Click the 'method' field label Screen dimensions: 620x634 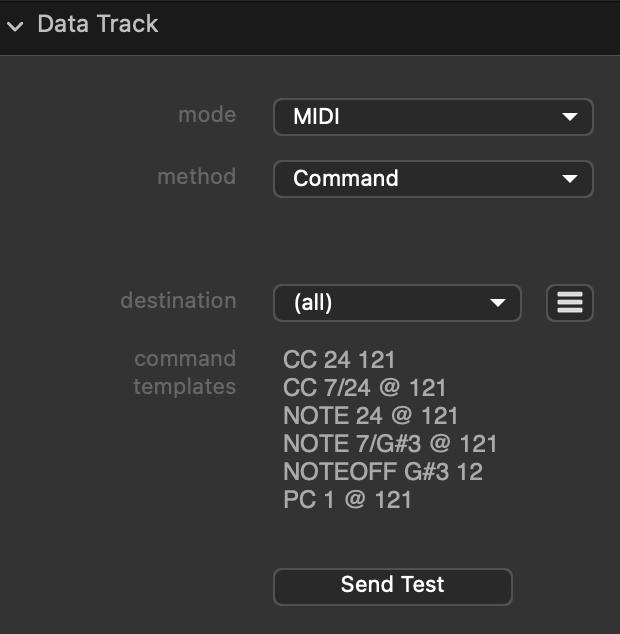pyautogui.click(x=196, y=177)
